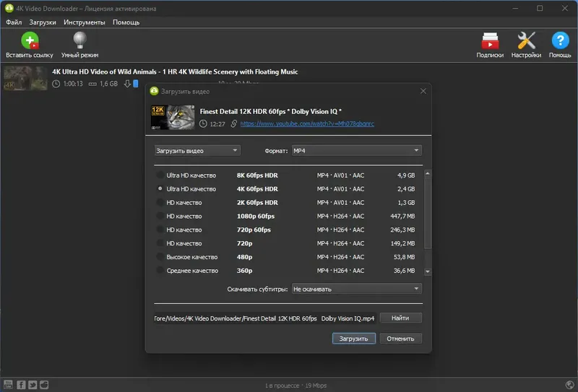Click the size icon next to 1,6 GB
Screen dimensions: 578x392
(x=92, y=84)
